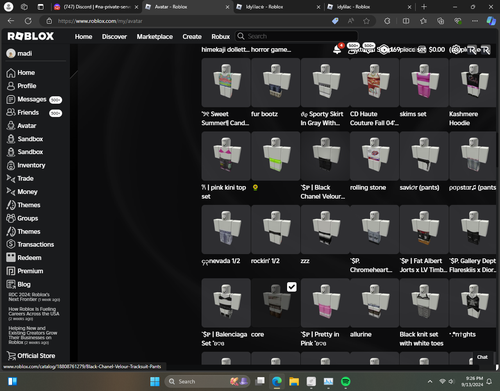Open browser settings and more menu
500x391 pixels.
pyautogui.click(x=475, y=21)
